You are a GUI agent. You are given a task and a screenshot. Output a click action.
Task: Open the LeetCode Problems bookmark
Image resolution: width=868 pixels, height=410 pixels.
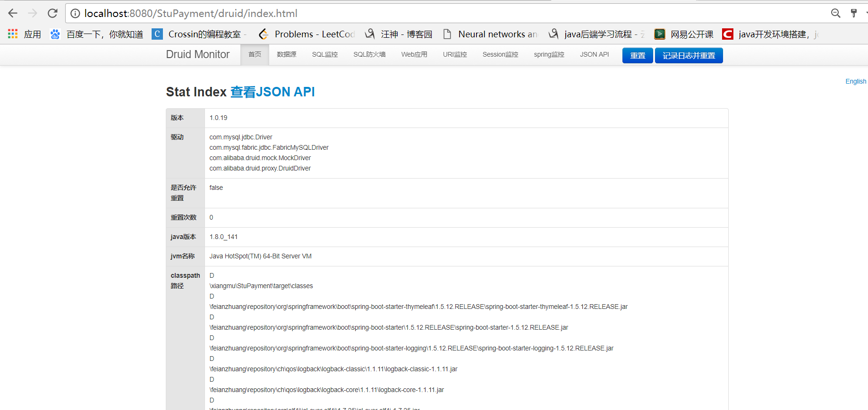[307, 34]
